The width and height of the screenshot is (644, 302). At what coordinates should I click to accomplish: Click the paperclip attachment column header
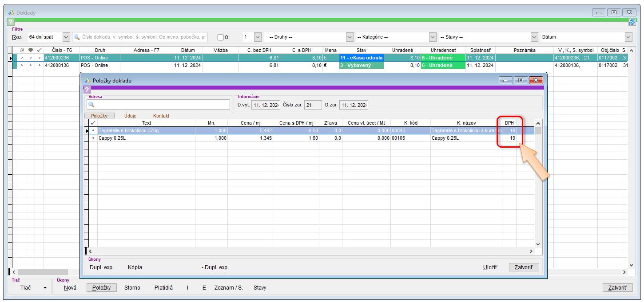click(x=21, y=50)
